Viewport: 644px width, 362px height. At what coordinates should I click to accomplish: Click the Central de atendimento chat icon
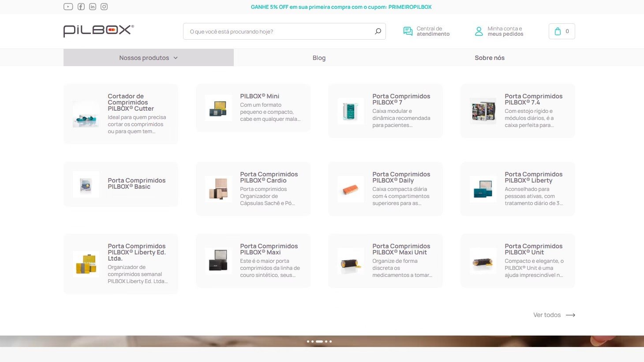408,31
